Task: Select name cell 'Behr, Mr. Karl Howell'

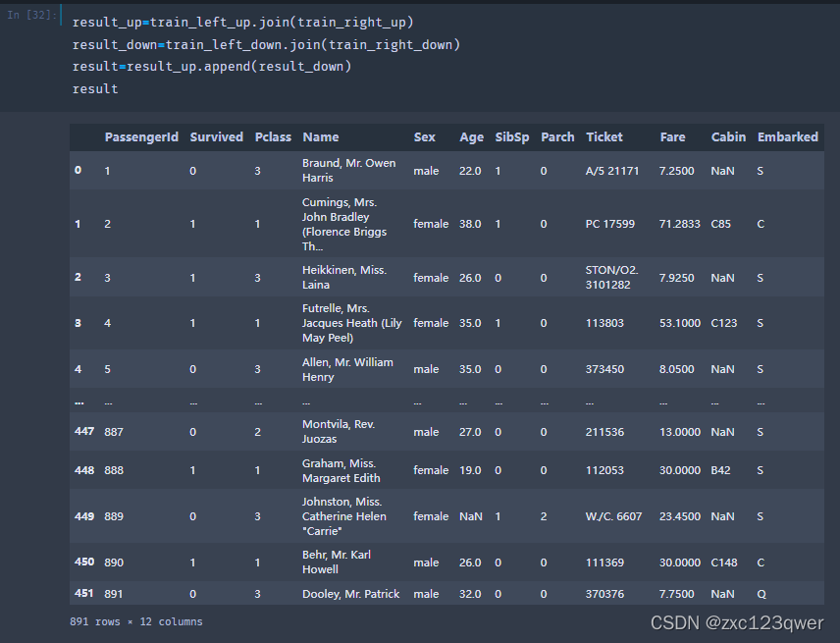Action: (x=336, y=563)
